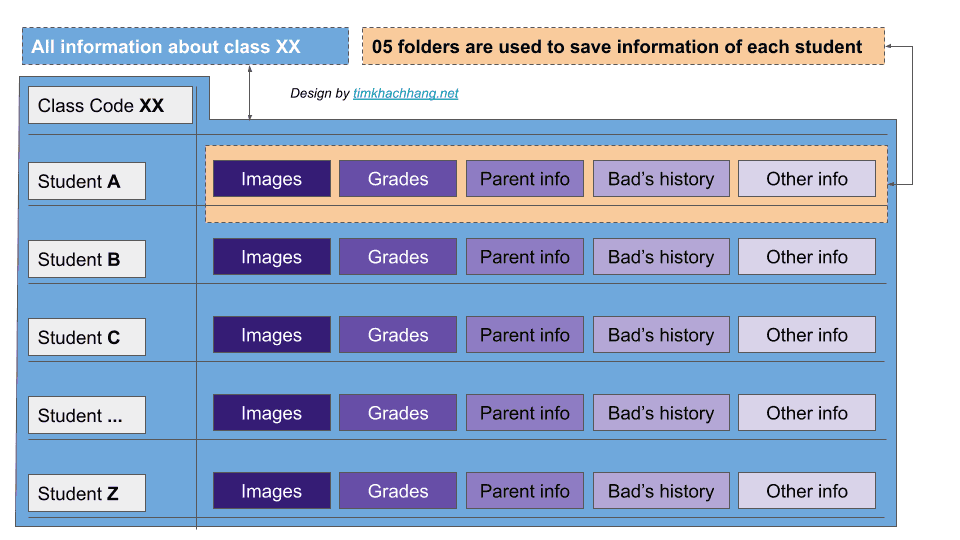Click the Class Code XX box
Image resolution: width=960 pixels, height=540 pixels.
110,105
